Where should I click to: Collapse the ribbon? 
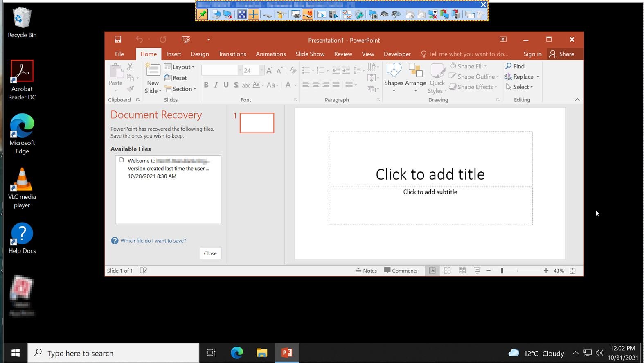click(577, 100)
